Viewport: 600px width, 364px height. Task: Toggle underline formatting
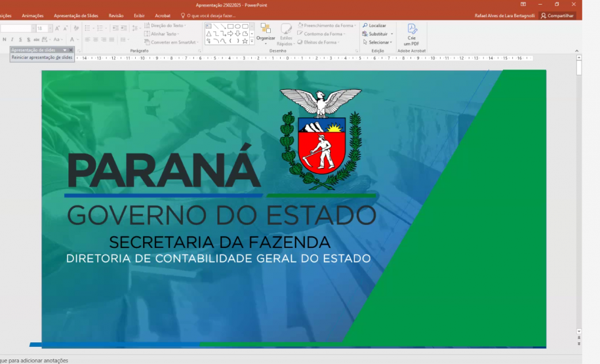point(20,39)
